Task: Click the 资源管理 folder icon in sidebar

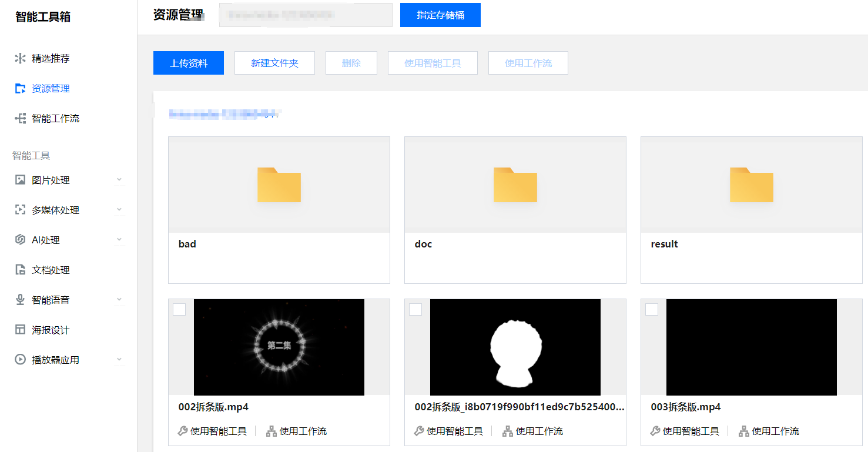Action: tap(21, 88)
